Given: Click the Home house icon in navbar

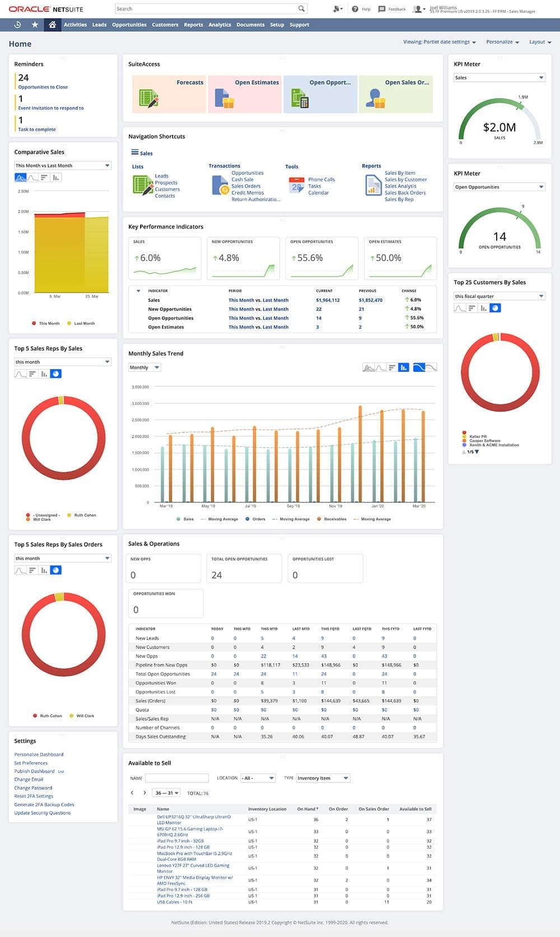Looking at the screenshot, I should [x=52, y=25].
